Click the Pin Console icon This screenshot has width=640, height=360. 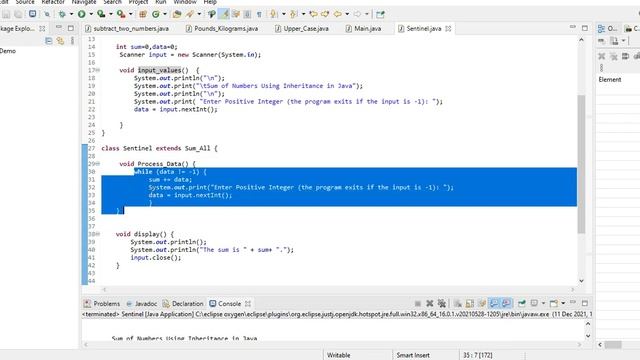coord(522,303)
